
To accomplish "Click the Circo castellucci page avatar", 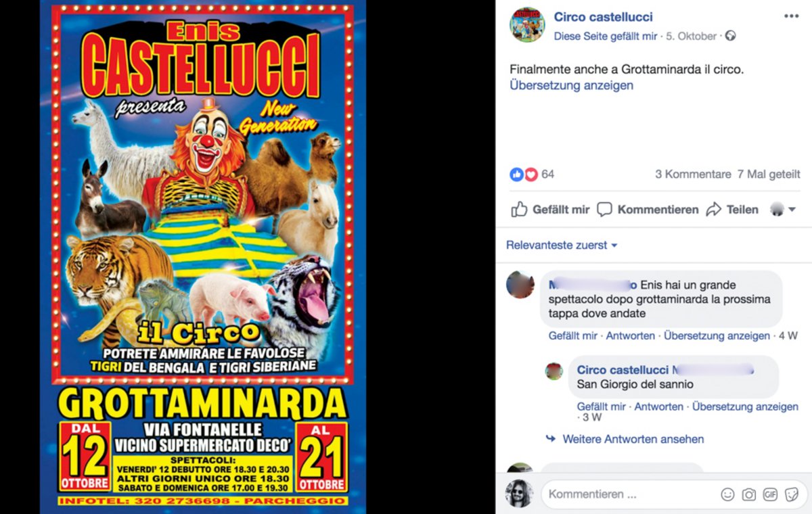I will (x=527, y=25).
